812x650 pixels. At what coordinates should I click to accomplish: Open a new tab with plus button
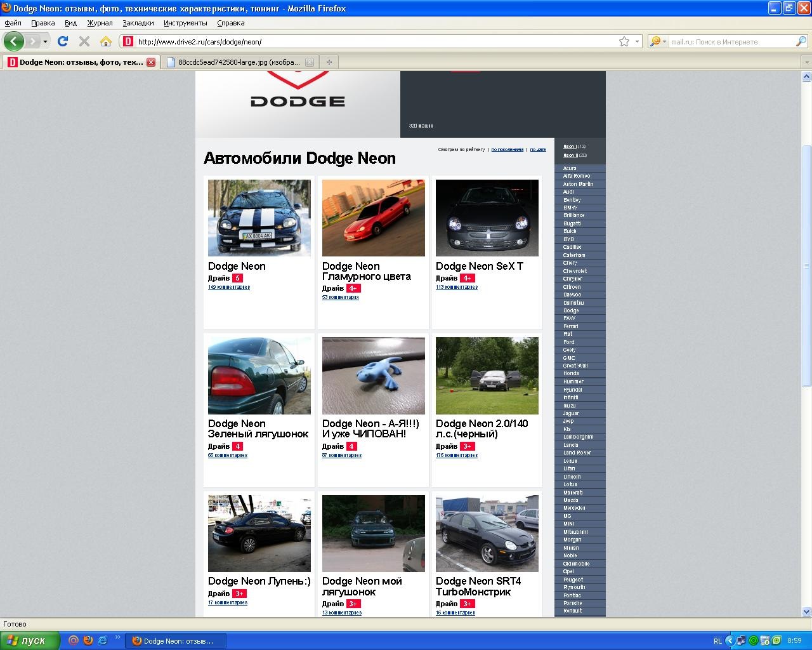329,62
